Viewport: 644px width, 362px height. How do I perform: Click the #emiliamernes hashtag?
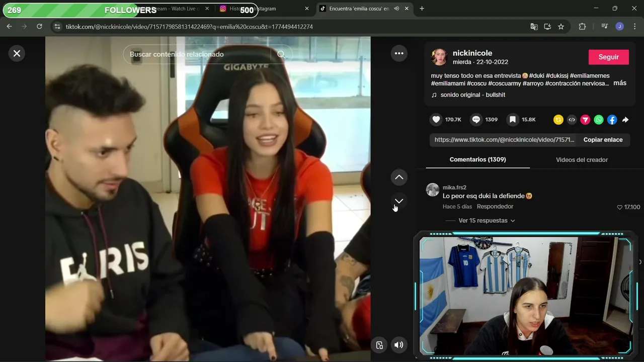point(590,75)
